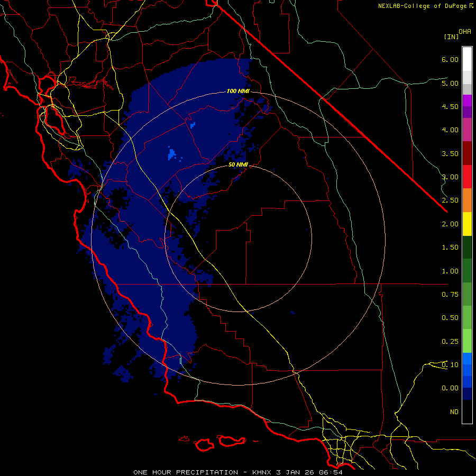The width and height of the screenshot is (476, 476).
Task: Click the 0.00 legend value
Action: (x=450, y=388)
